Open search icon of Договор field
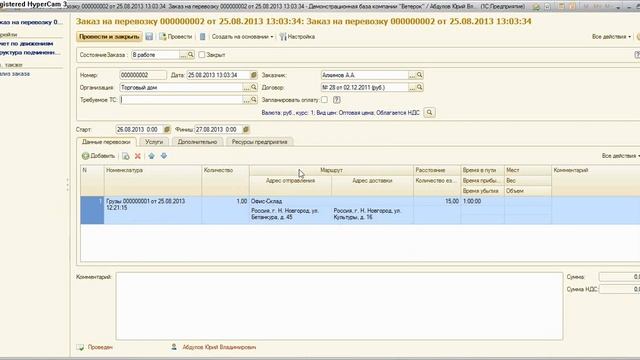The height and width of the screenshot is (360, 640). coord(419,87)
